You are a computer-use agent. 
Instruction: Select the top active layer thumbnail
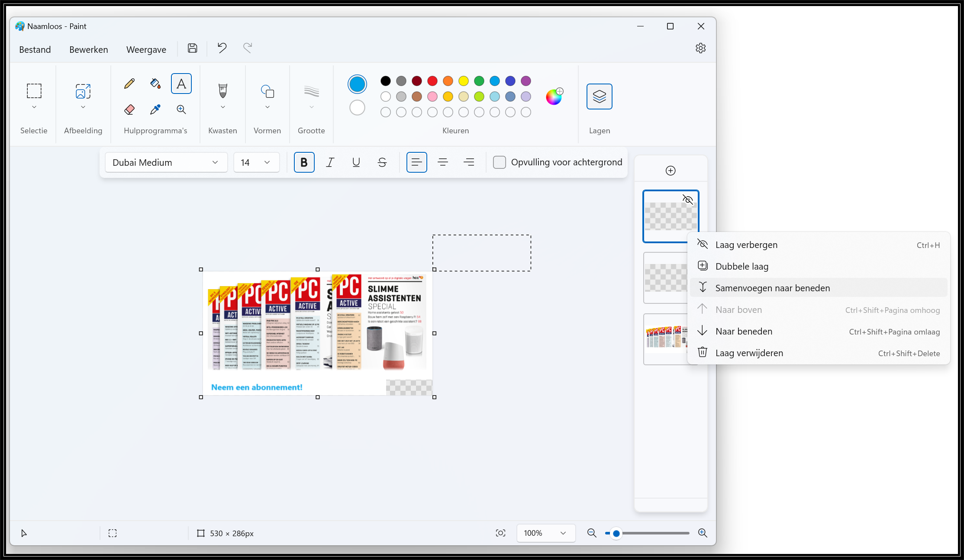671,216
